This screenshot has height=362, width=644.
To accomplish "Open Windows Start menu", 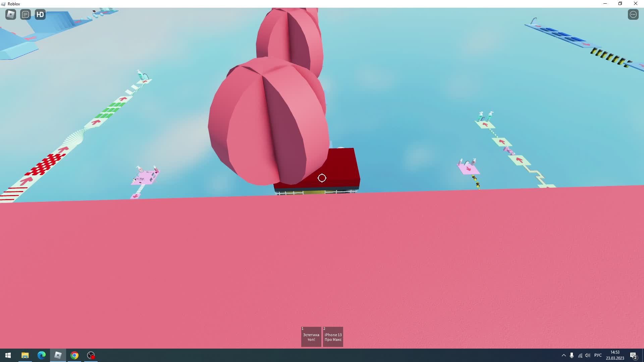I will click(x=8, y=355).
